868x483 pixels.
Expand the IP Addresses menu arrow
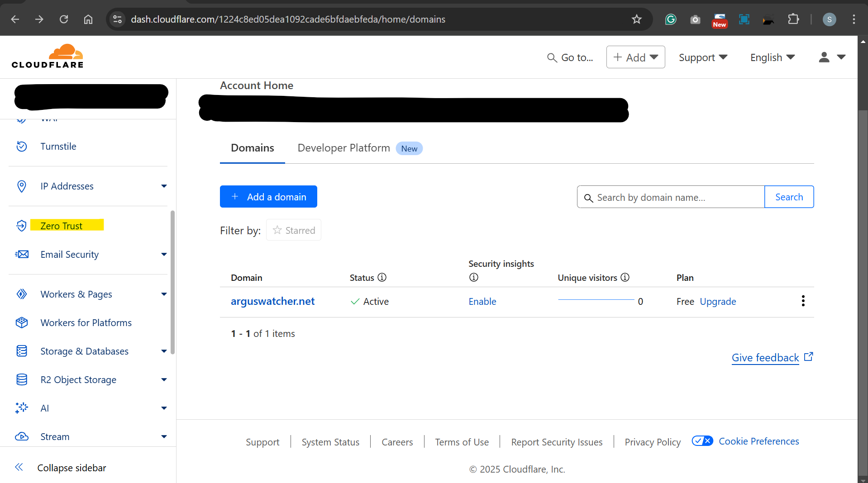click(x=164, y=186)
